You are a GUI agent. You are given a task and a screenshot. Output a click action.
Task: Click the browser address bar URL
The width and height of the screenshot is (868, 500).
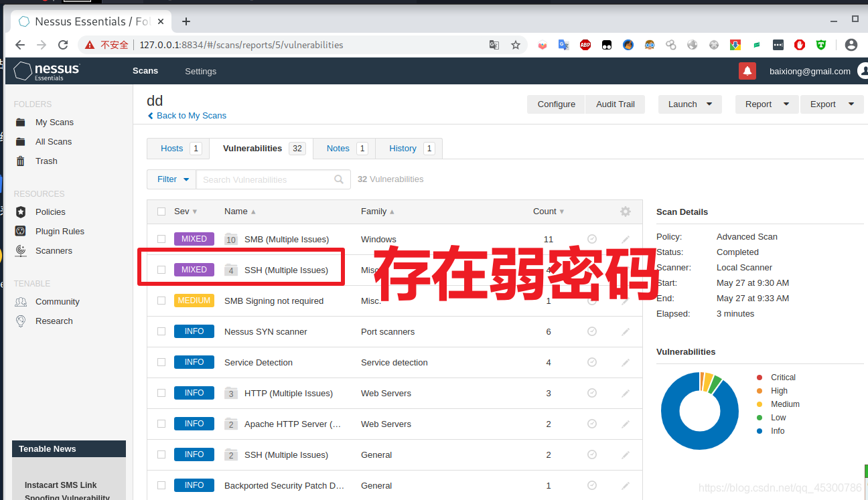[241, 45]
